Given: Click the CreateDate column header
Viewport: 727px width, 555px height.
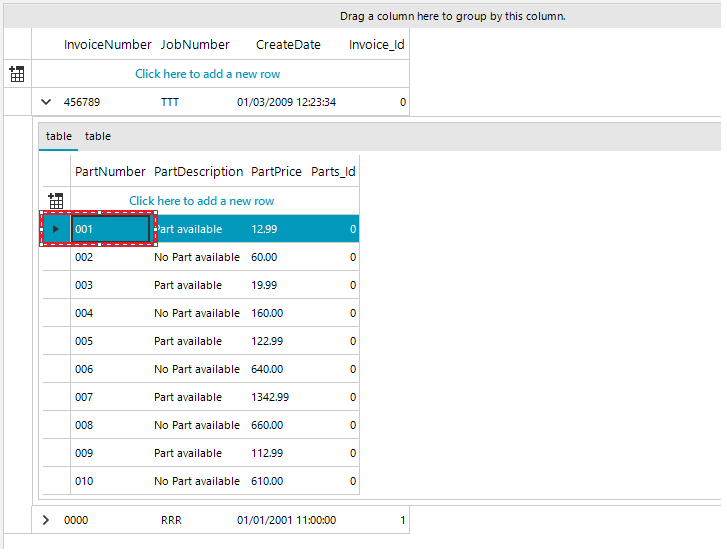Looking at the screenshot, I should pyautogui.click(x=288, y=45).
